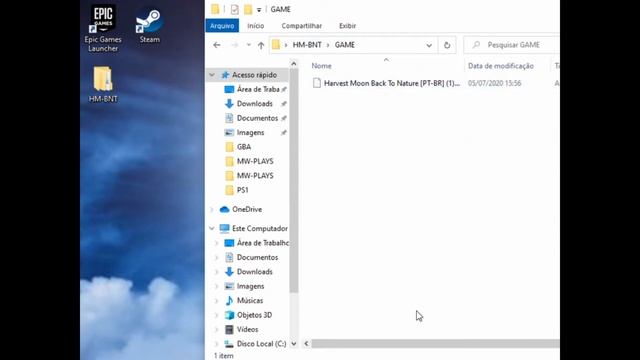The width and height of the screenshot is (640, 360).
Task: Open the GBA folder in quick access
Action: tap(244, 147)
